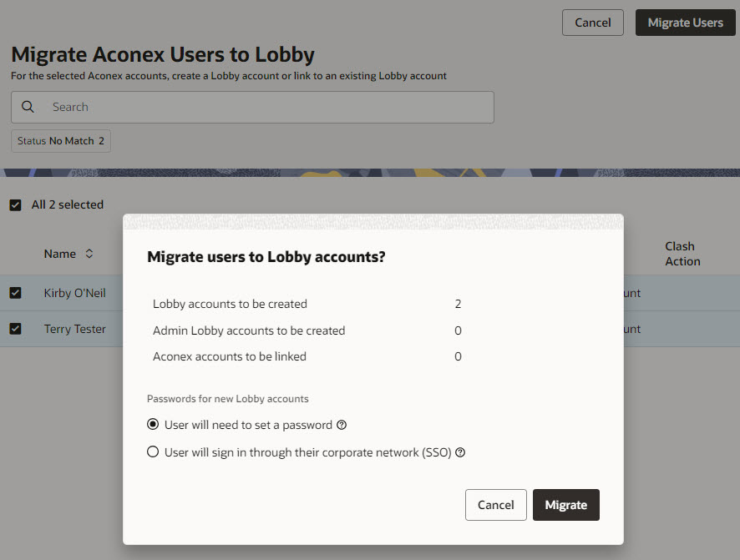Click the Name column header
This screenshot has height=560, width=740.
click(60, 254)
